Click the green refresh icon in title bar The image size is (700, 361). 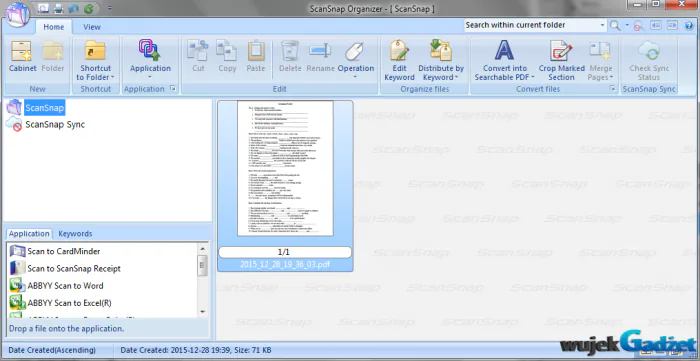pyautogui.click(x=88, y=8)
